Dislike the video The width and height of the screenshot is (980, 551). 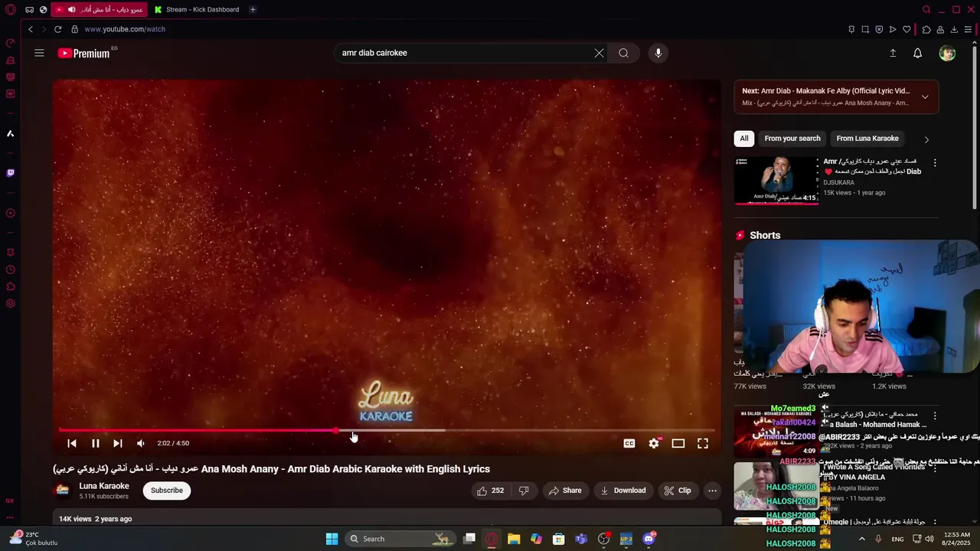pyautogui.click(x=524, y=491)
